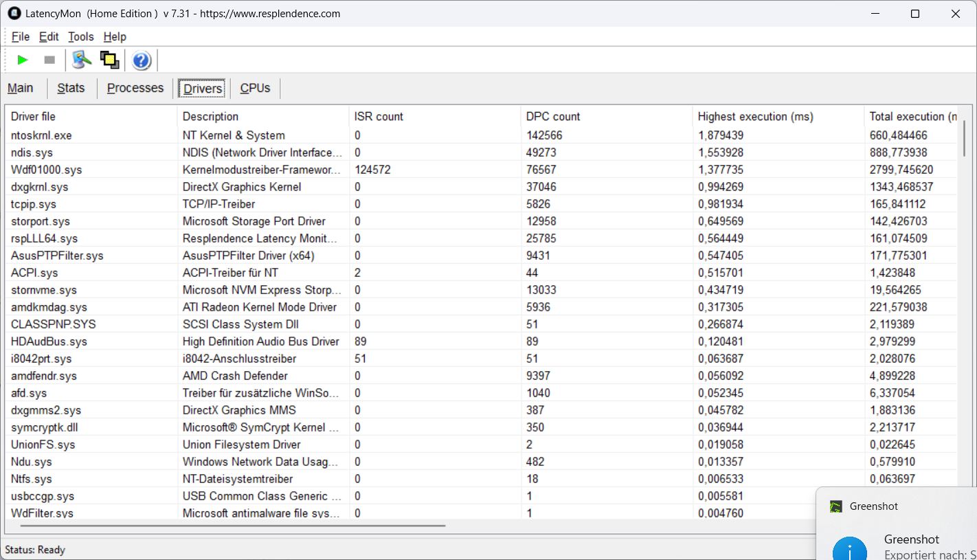The image size is (977, 560).
Task: Click the blue info icon in Greenshot notification
Action: tap(850, 550)
